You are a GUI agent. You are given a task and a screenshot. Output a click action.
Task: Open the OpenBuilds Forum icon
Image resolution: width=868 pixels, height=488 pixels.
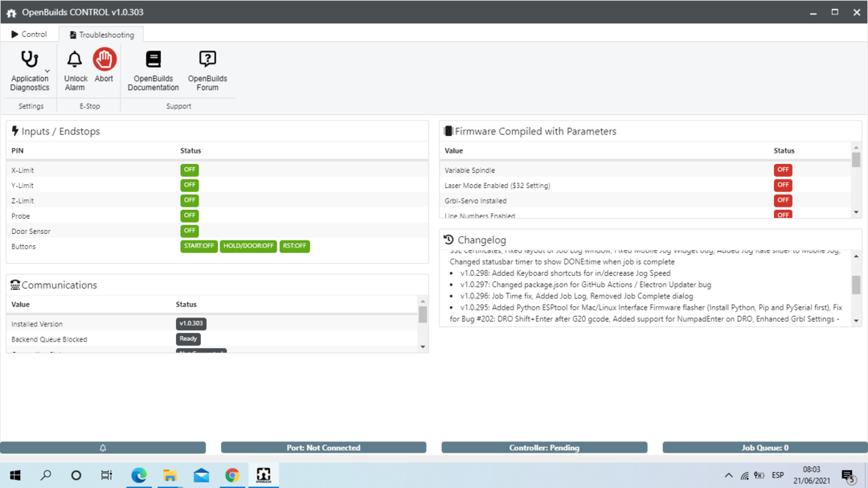207,60
